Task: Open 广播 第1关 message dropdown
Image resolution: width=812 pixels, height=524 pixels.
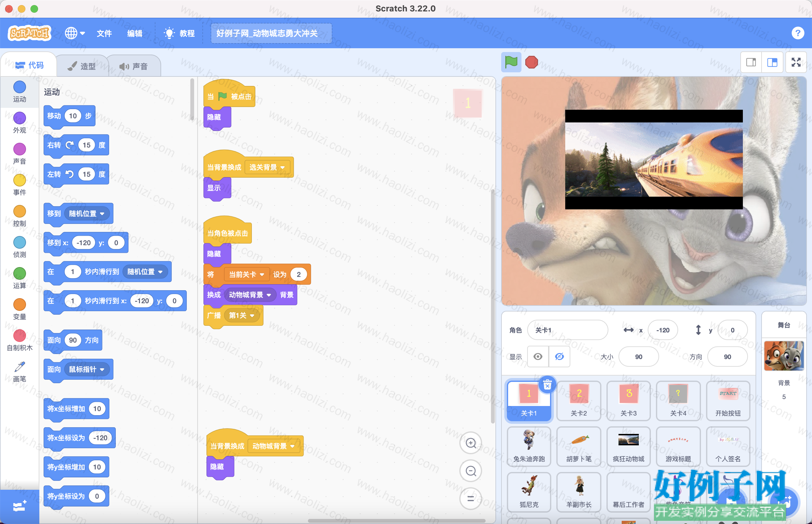Action: coord(241,315)
